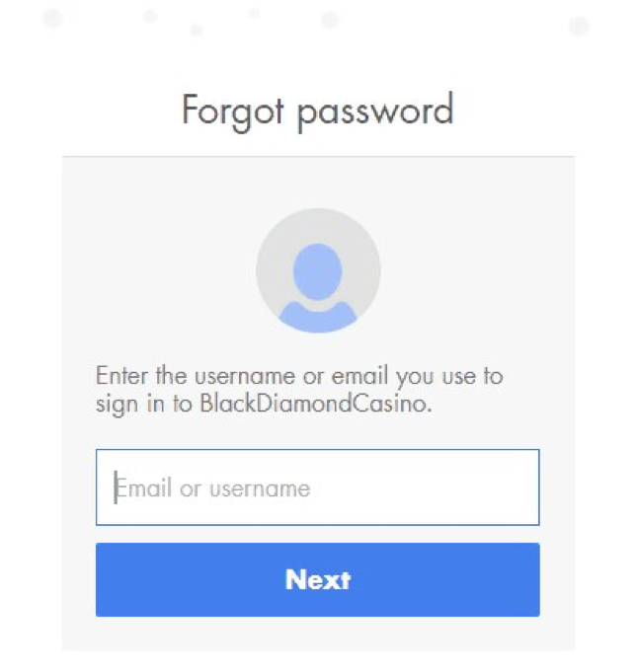Click the 'Forgot password' heading
The width and height of the screenshot is (635, 672).
317,110
